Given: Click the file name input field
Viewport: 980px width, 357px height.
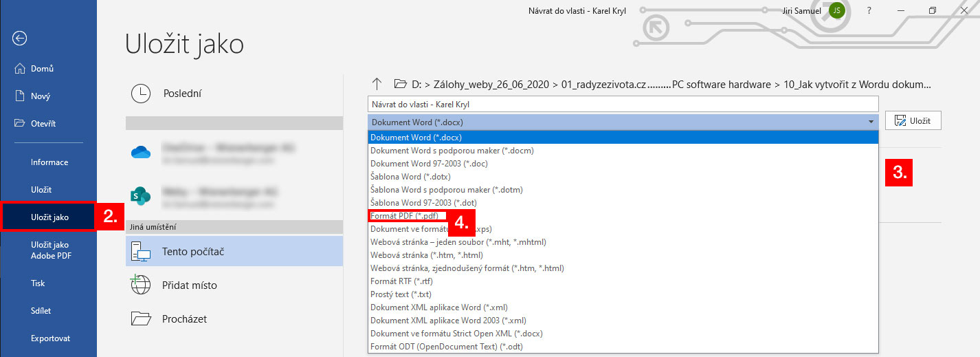Looking at the screenshot, I should (x=623, y=104).
